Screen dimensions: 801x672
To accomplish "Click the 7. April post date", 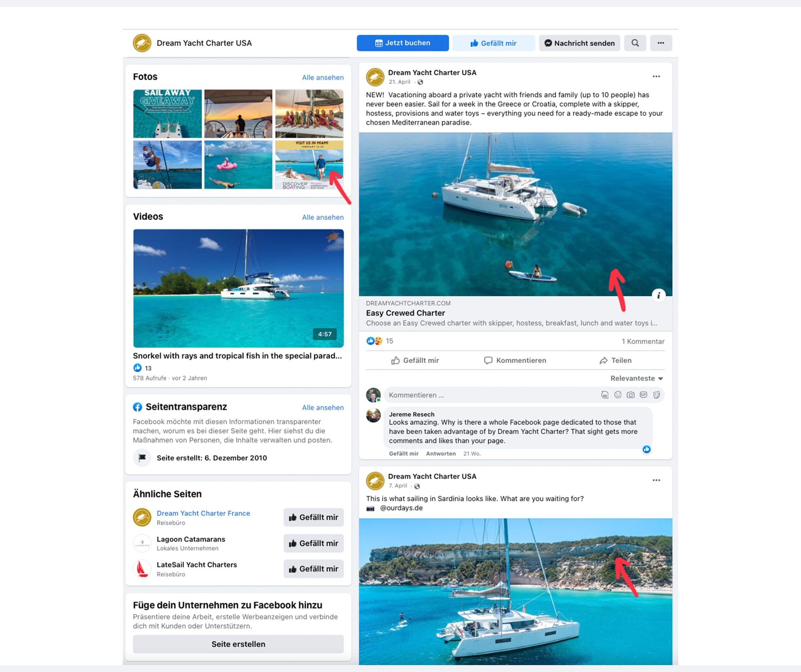I will (398, 485).
